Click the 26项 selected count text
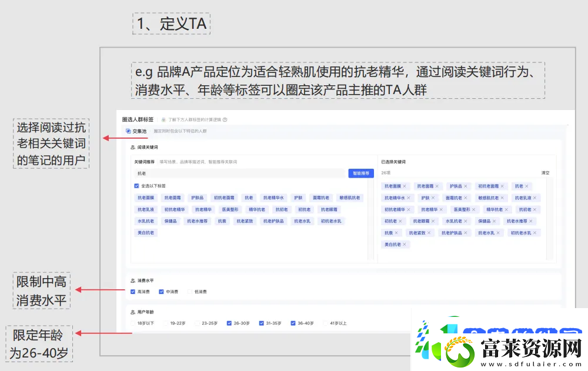Viewport: 588px width, 371px height. [x=386, y=173]
